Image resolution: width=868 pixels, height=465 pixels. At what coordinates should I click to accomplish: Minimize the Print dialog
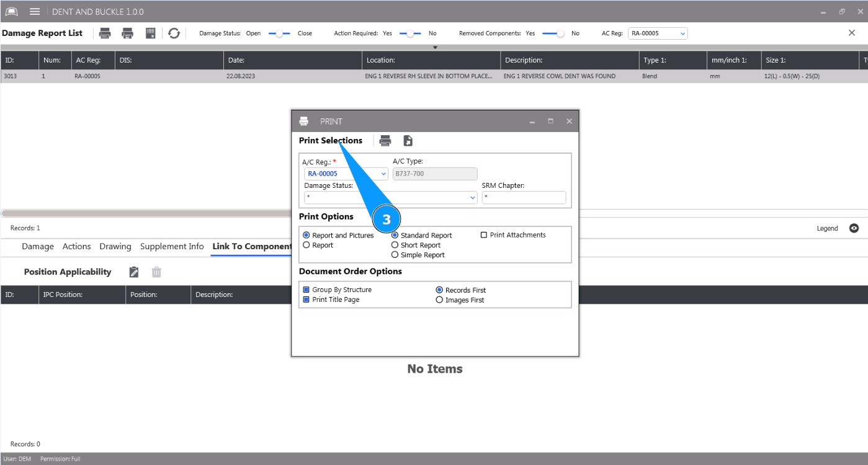tap(532, 122)
